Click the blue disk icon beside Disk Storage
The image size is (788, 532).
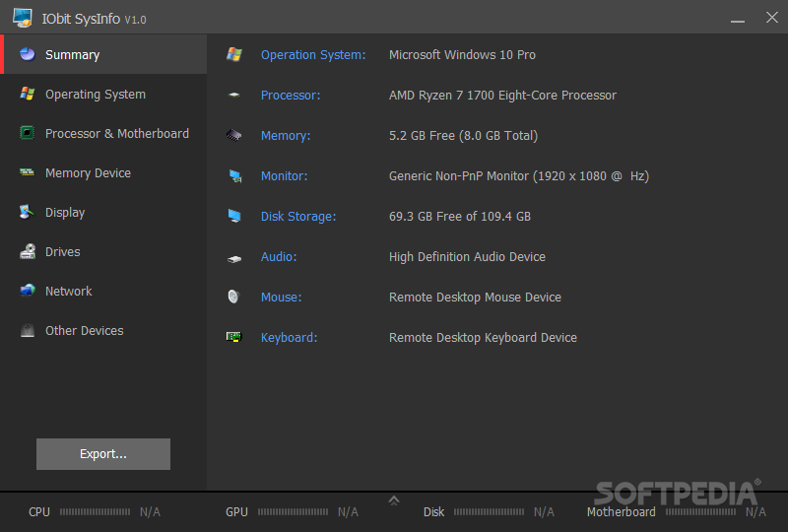[234, 216]
